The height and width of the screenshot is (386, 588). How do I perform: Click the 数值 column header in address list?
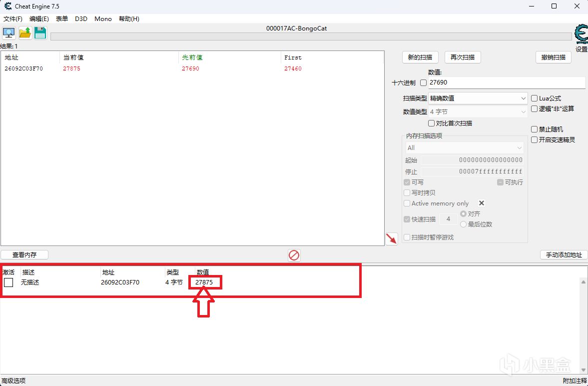point(203,272)
